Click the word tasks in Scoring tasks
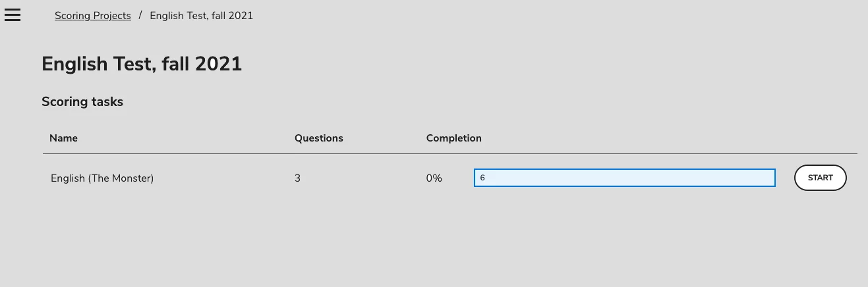 [107, 101]
